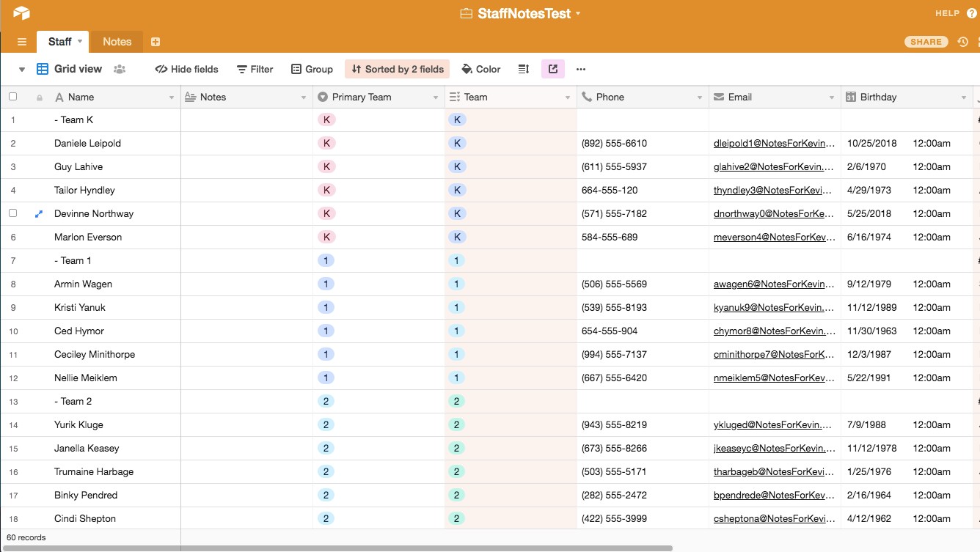Click the view collaborators people icon

pos(120,69)
